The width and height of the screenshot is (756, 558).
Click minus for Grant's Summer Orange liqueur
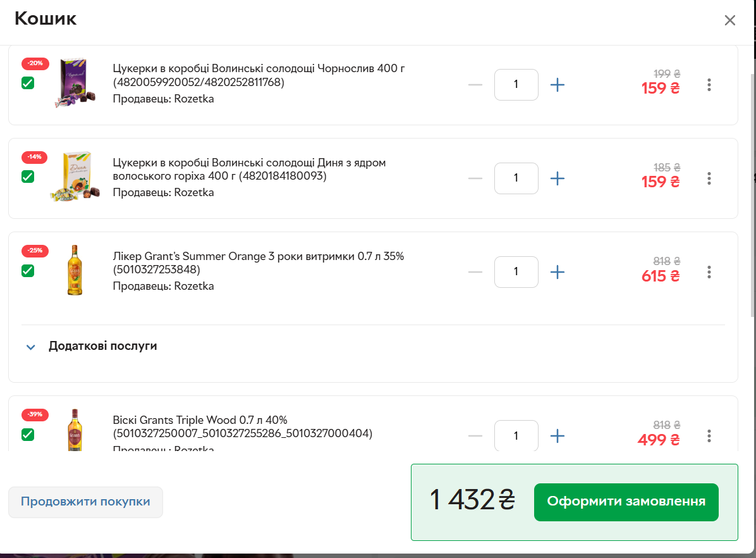pyautogui.click(x=475, y=272)
